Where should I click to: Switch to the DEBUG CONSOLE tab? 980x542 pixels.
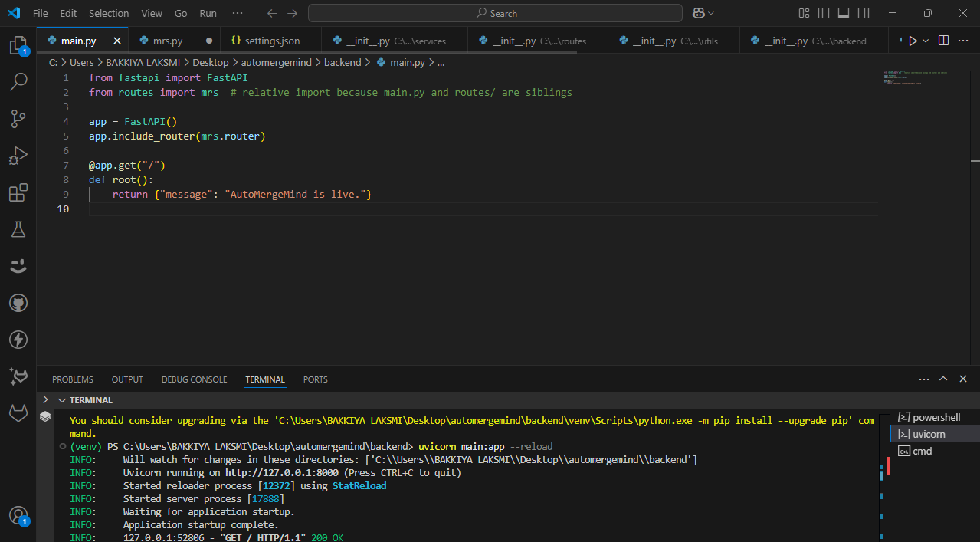[x=194, y=379]
